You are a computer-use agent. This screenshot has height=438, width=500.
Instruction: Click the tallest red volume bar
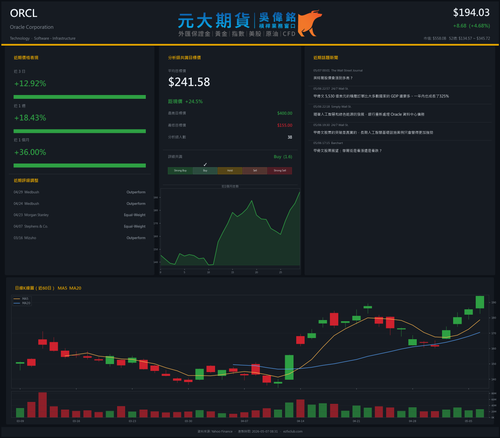click(42, 405)
